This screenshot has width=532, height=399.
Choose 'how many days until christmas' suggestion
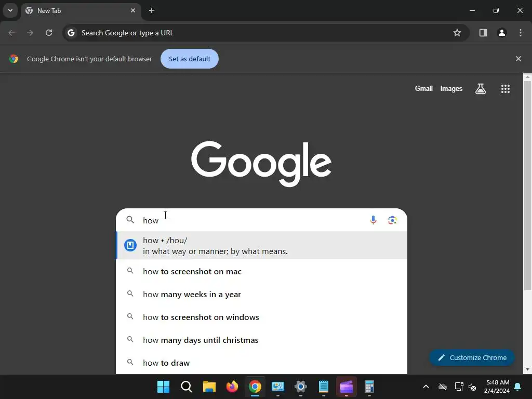click(262, 340)
